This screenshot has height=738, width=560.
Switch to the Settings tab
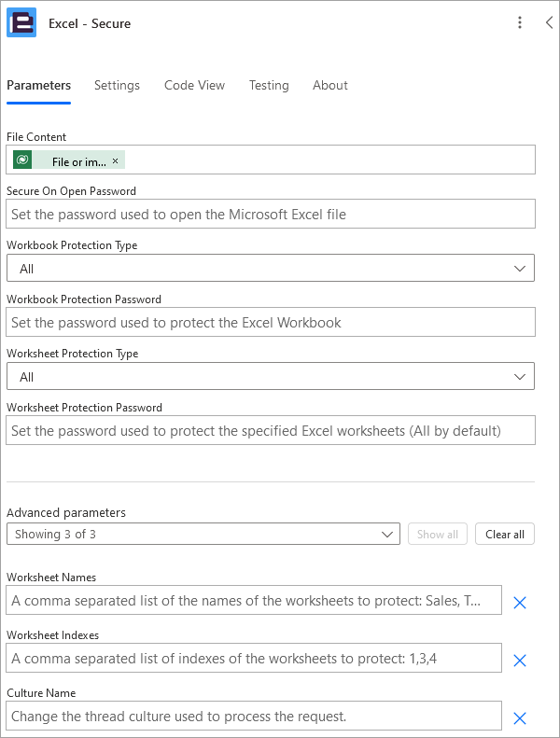[x=117, y=85]
